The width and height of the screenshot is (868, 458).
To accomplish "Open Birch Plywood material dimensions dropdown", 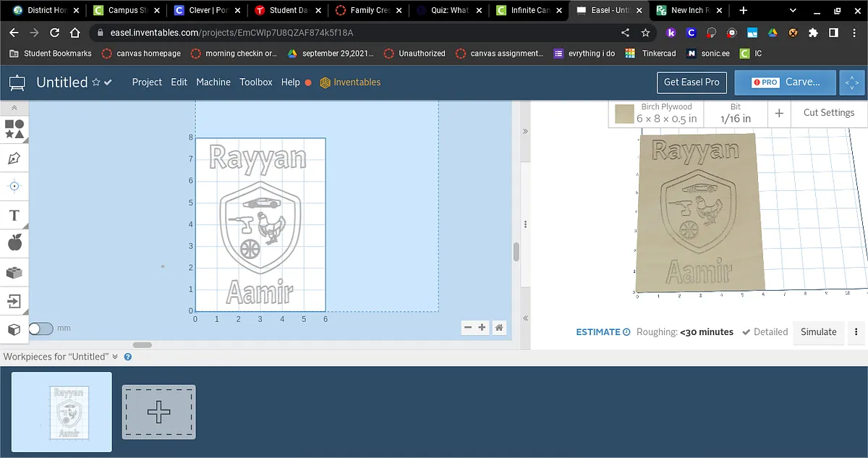I will pyautogui.click(x=667, y=113).
